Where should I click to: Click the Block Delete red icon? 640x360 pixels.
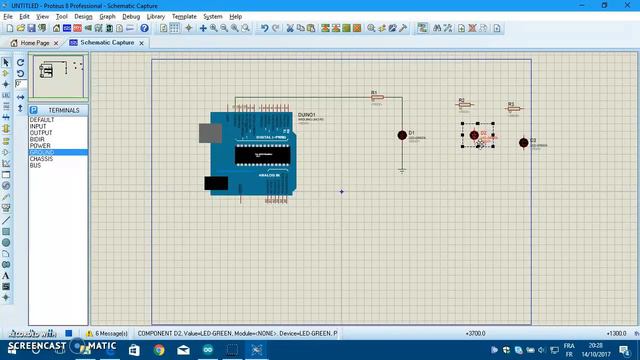357,28
